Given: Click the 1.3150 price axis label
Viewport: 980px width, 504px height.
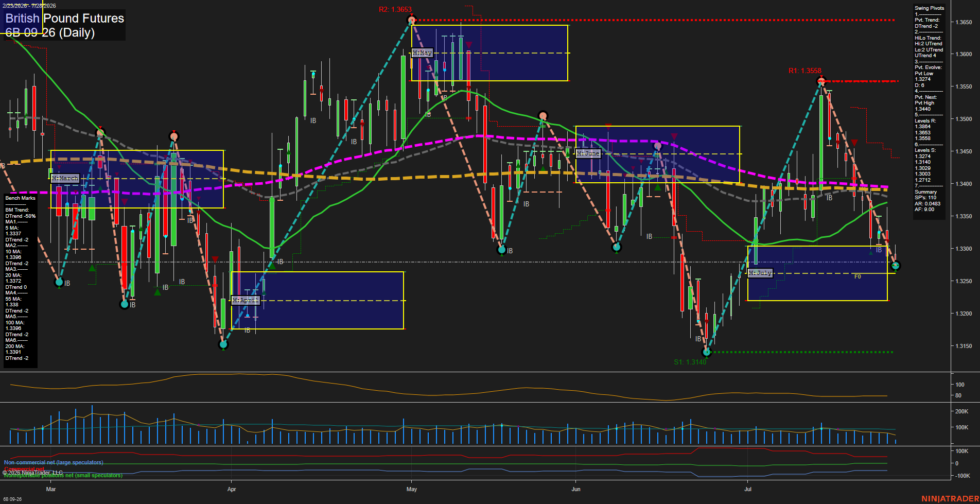Looking at the screenshot, I should pyautogui.click(x=964, y=346).
